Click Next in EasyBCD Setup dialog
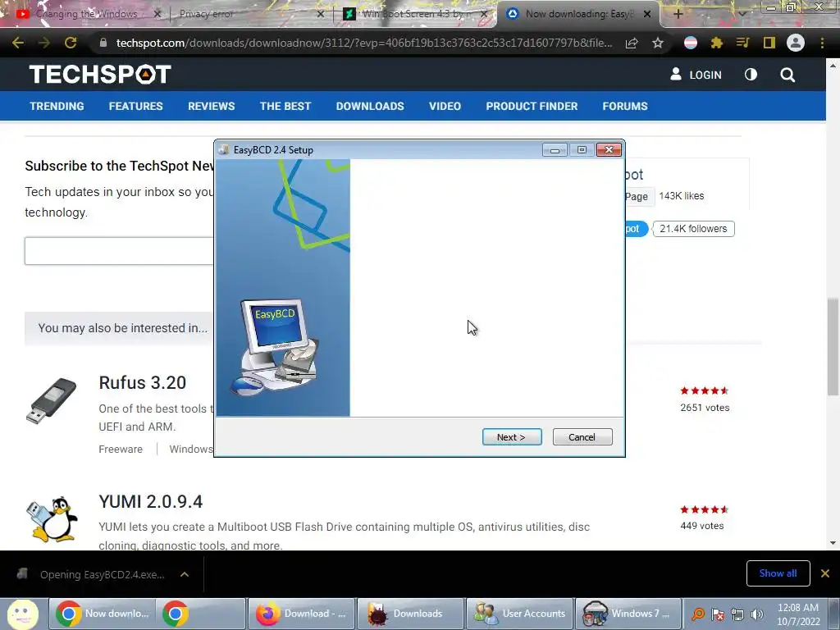The height and width of the screenshot is (630, 840). (x=512, y=437)
